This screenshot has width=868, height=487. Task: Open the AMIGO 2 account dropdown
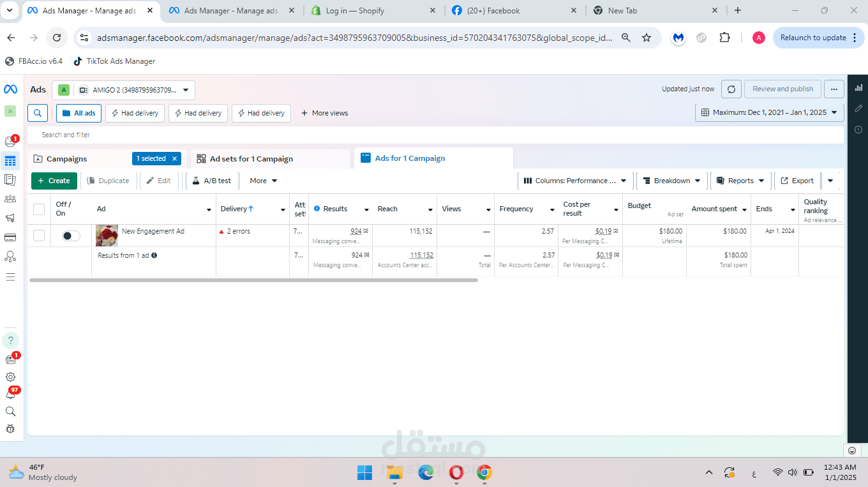[x=124, y=90]
